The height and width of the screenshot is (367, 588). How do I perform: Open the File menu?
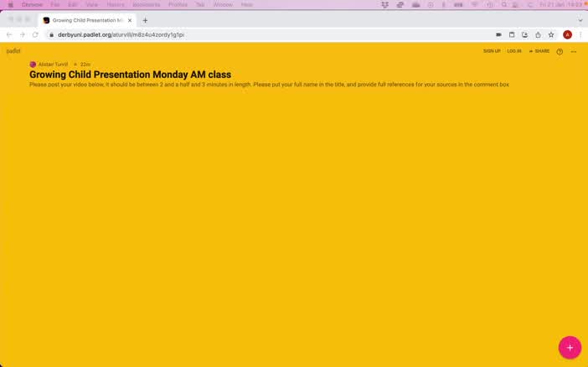55,4
